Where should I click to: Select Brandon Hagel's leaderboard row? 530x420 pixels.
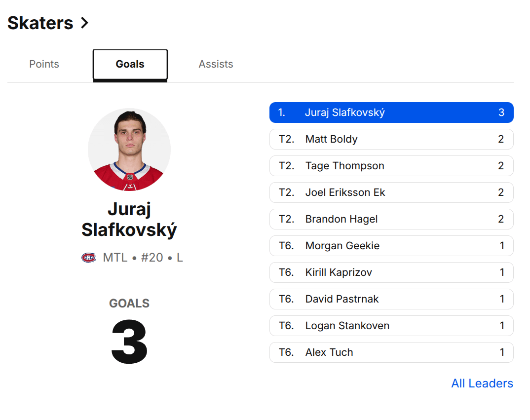tap(391, 219)
